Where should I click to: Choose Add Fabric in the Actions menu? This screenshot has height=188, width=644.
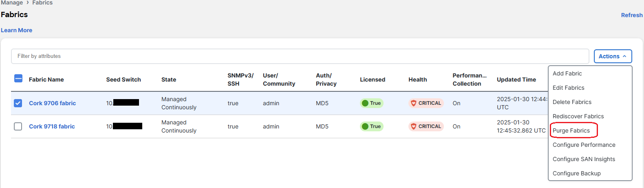coord(567,73)
